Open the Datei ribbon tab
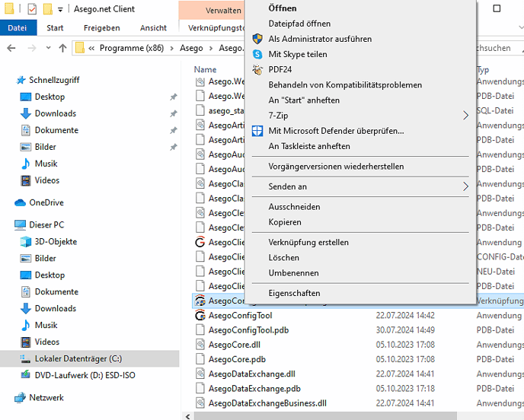The height and width of the screenshot is (420, 524). 17,28
